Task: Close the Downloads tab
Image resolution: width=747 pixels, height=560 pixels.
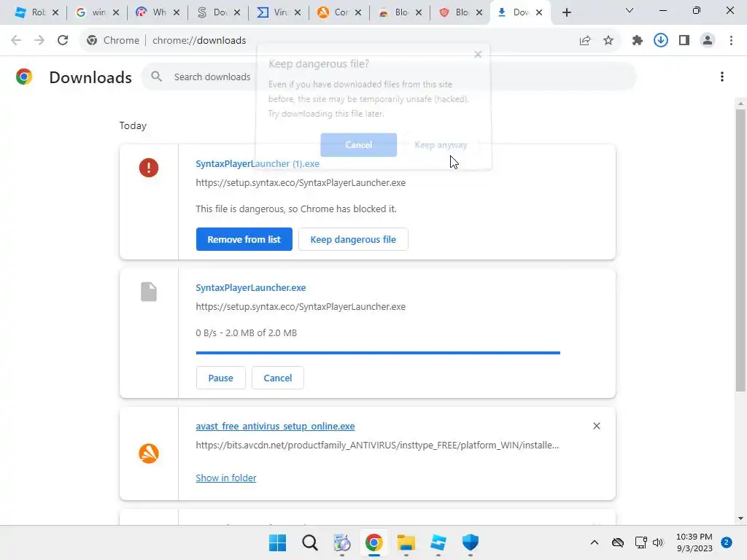Action: tap(539, 12)
